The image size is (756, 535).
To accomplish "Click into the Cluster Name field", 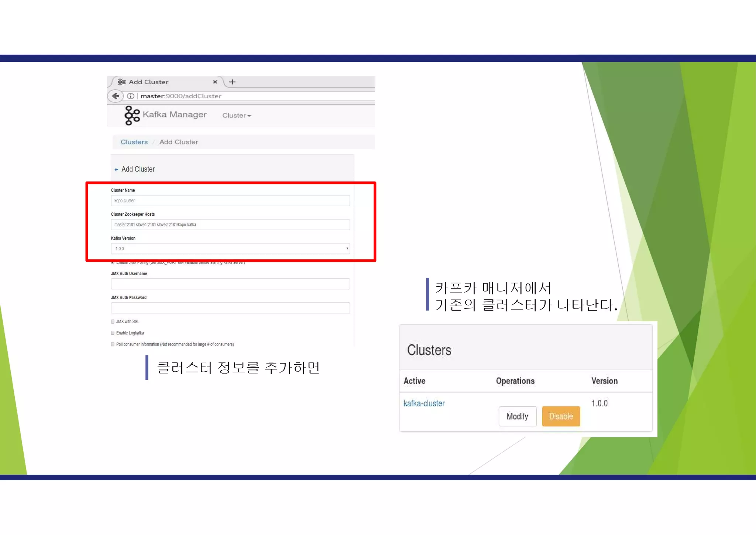I will click(230, 201).
